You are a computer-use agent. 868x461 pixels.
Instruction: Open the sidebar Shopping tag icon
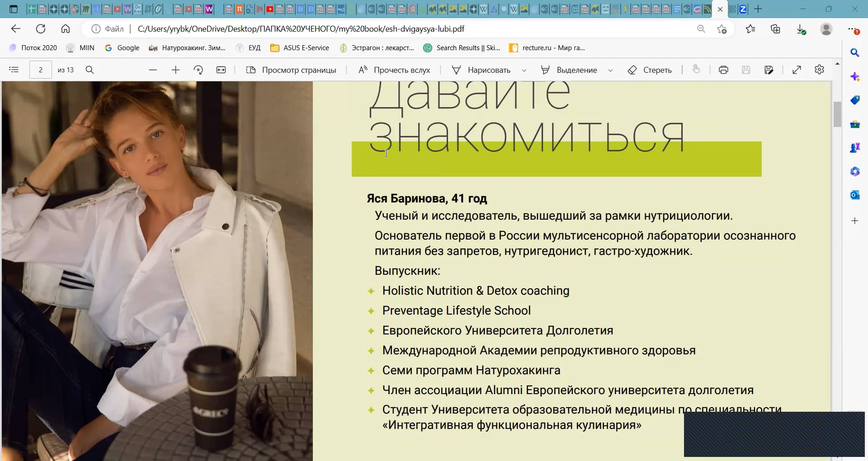click(854, 100)
